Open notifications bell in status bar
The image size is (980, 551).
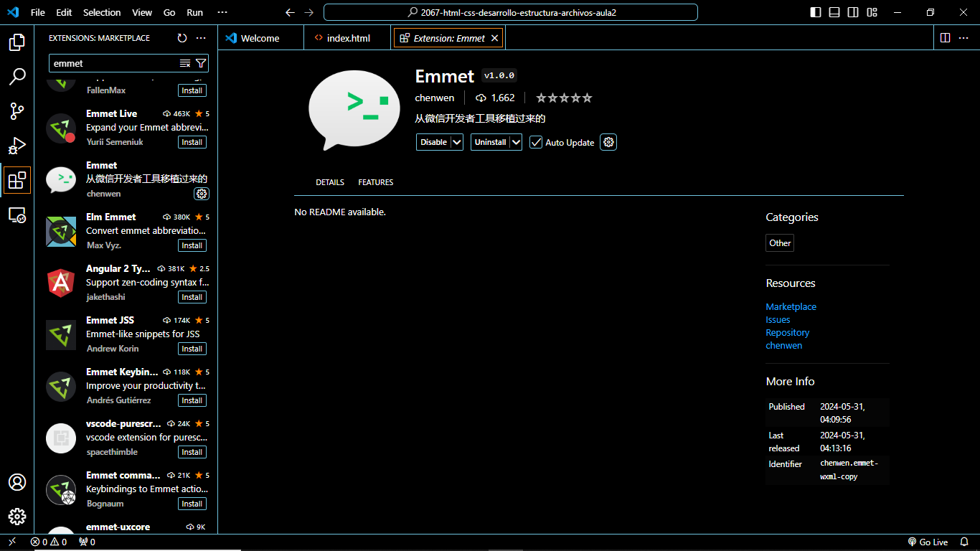pos(964,542)
